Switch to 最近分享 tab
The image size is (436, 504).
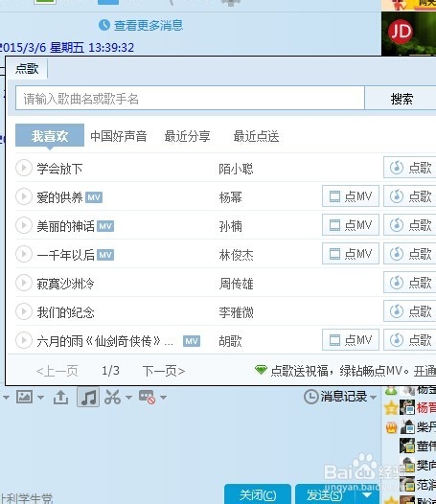(x=188, y=136)
